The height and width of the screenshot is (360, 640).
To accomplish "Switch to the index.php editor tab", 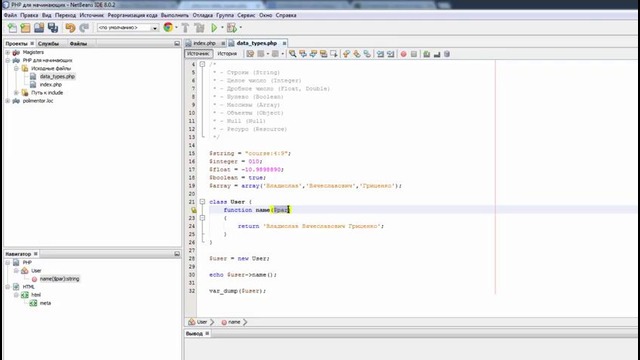I will (204, 43).
